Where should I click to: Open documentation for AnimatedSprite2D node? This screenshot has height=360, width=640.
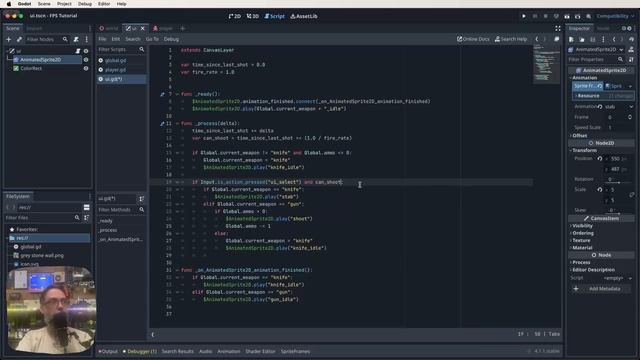(x=631, y=49)
